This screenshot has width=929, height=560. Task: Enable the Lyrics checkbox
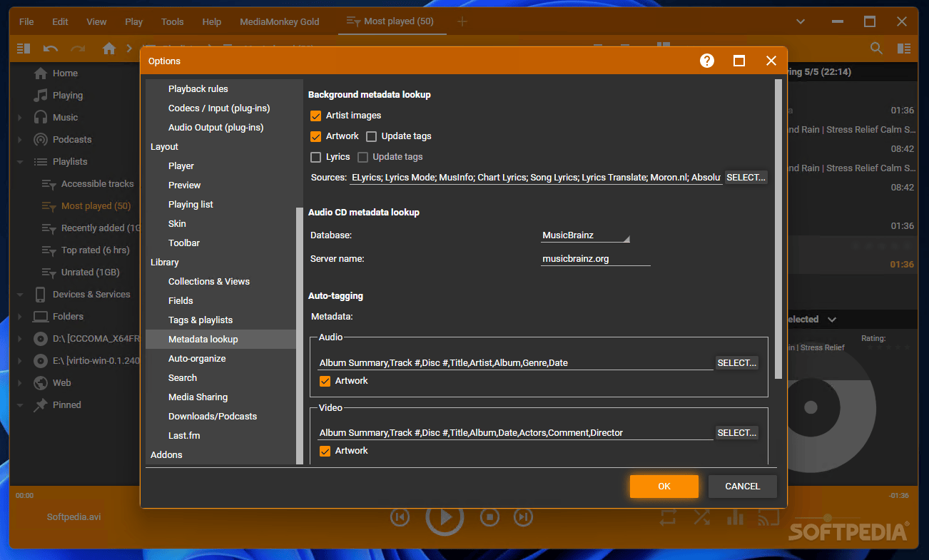[x=316, y=157]
